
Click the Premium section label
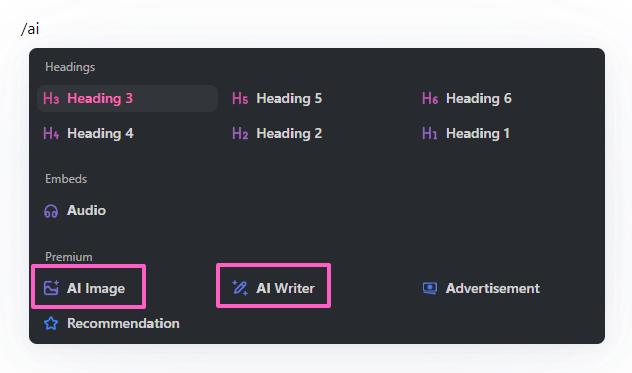[x=69, y=257]
